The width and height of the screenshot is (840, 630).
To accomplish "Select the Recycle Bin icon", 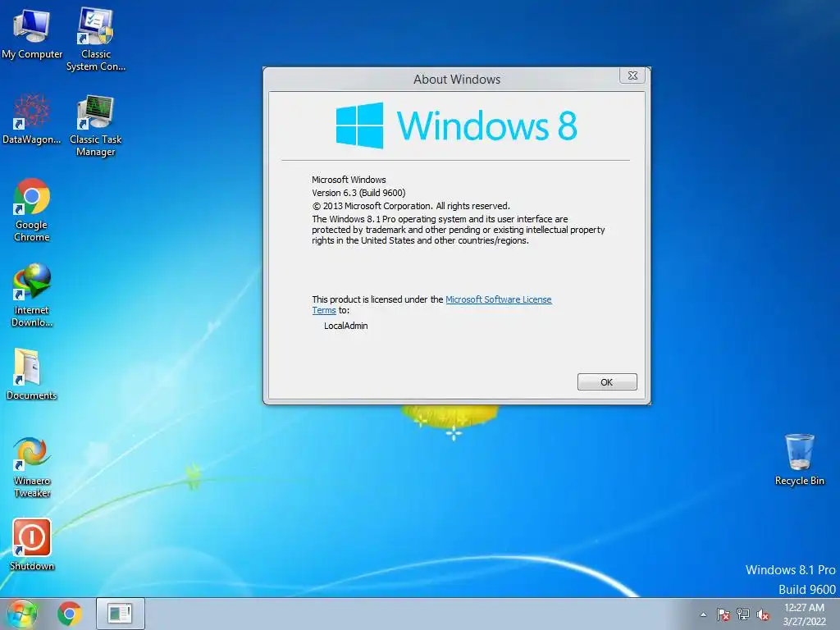I will [799, 459].
